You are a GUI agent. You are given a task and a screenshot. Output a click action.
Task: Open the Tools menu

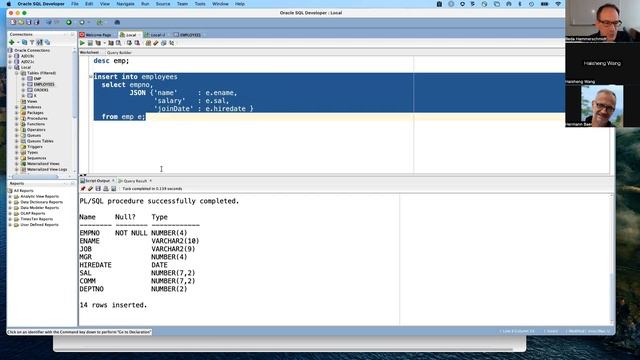[x=200, y=4]
